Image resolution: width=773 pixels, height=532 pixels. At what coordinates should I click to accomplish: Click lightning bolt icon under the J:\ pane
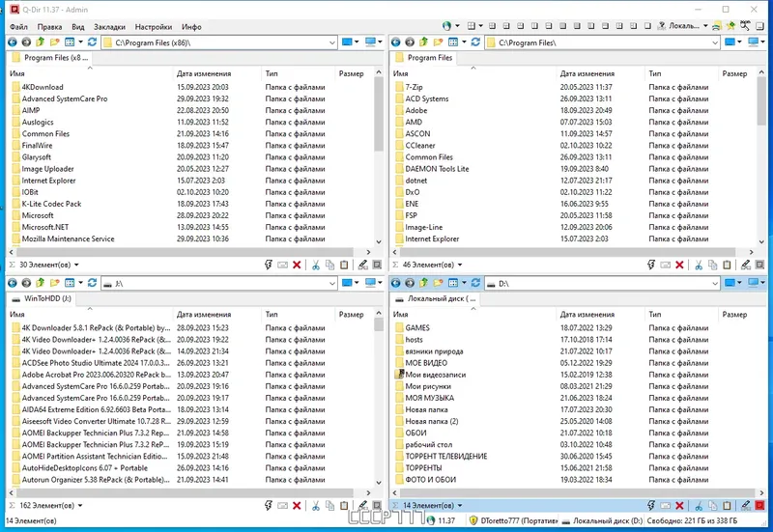point(269,505)
